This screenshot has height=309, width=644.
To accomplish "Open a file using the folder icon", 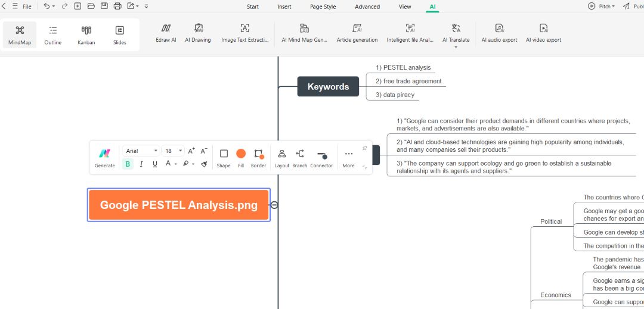I will [91, 6].
